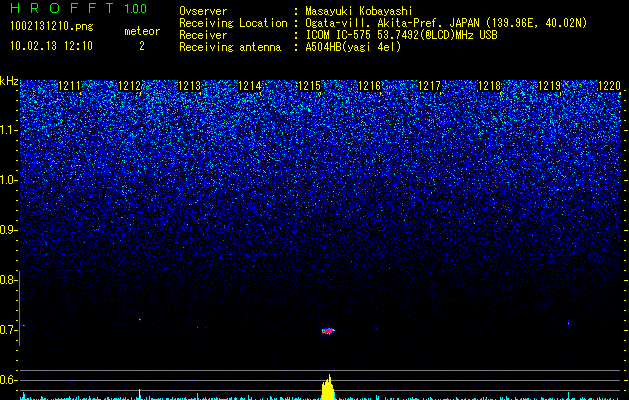The width and height of the screenshot is (629, 400).
Task: Click the 1216 time marker
Action: click(x=369, y=86)
